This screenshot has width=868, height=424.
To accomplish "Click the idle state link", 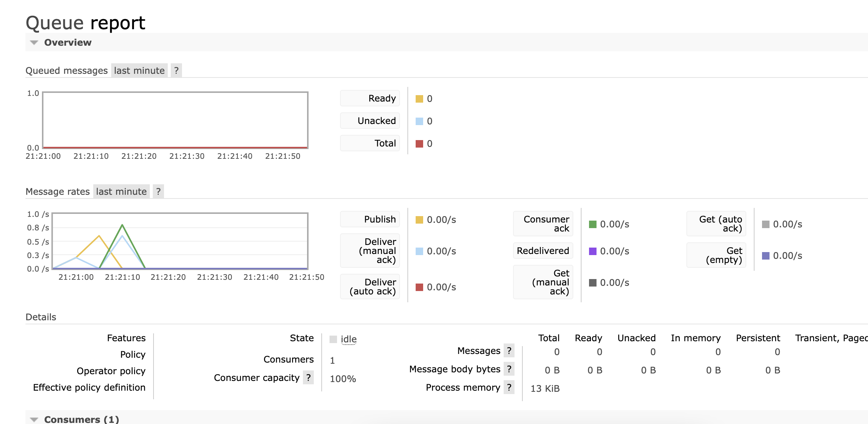I will click(349, 339).
